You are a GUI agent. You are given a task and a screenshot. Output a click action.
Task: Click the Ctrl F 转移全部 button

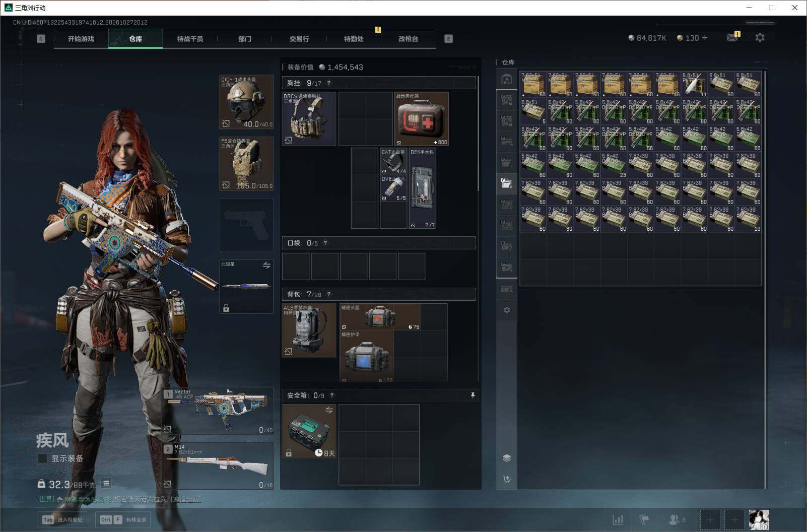tap(123, 520)
